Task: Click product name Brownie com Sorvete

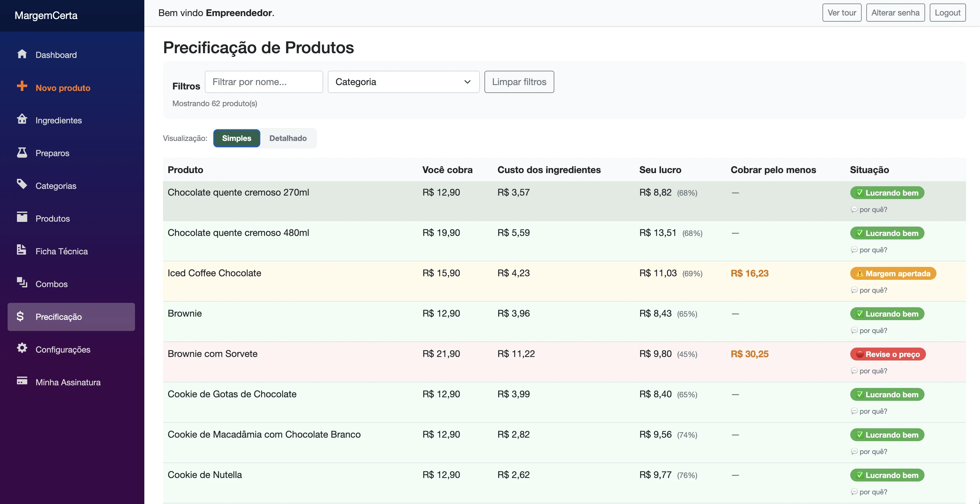Action: (212, 354)
